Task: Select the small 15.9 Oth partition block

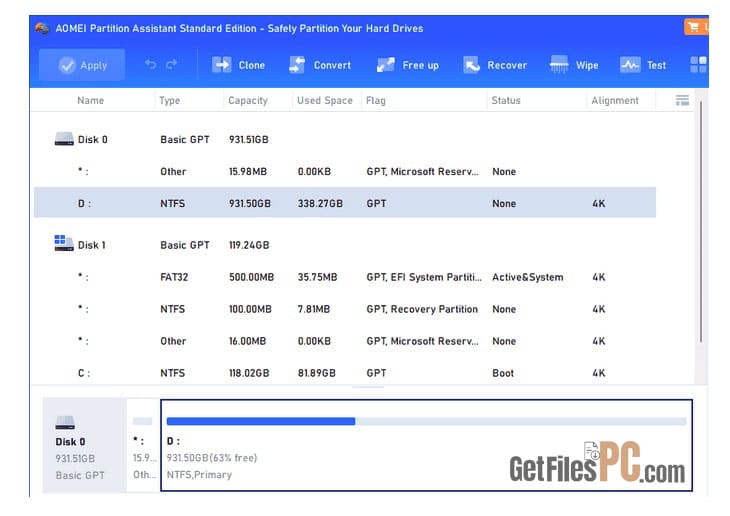Action: click(143, 445)
